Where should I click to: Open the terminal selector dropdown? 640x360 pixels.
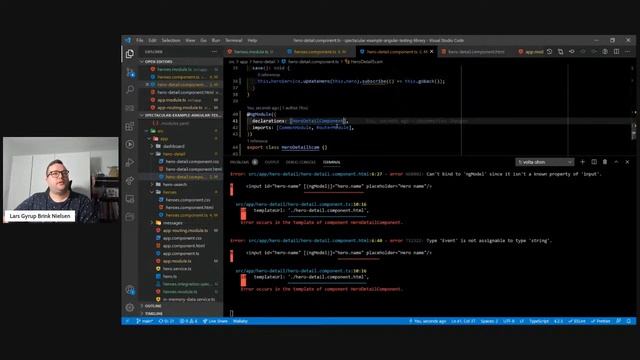coord(544,162)
